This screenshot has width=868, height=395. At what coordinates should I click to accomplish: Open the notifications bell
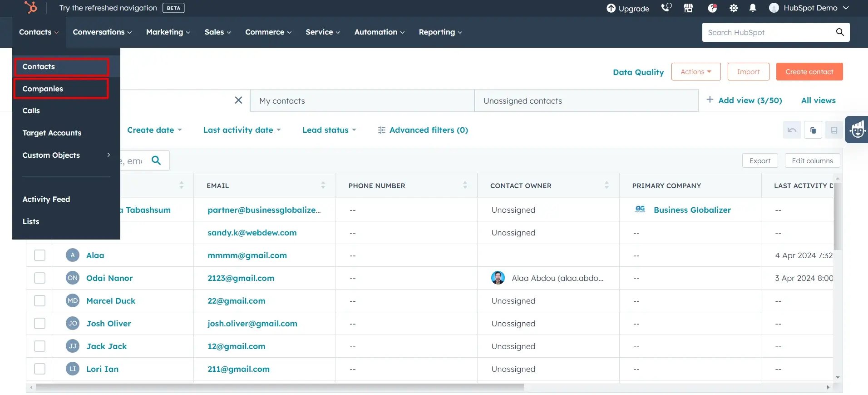tap(753, 8)
